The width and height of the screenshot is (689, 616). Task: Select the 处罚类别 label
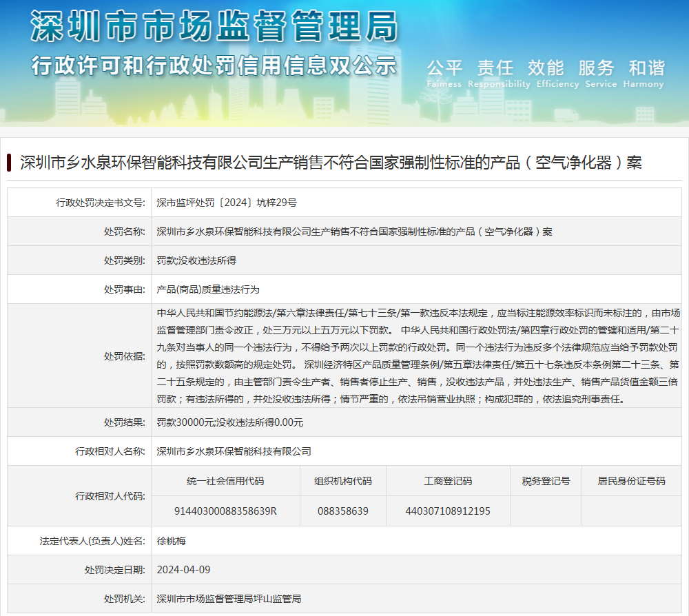coord(124,260)
